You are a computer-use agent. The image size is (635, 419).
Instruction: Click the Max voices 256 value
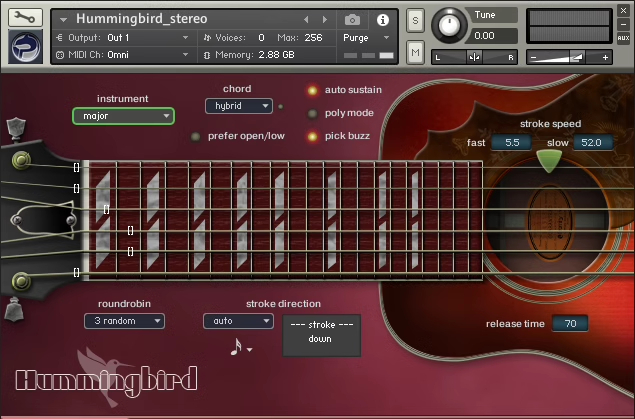click(x=313, y=38)
